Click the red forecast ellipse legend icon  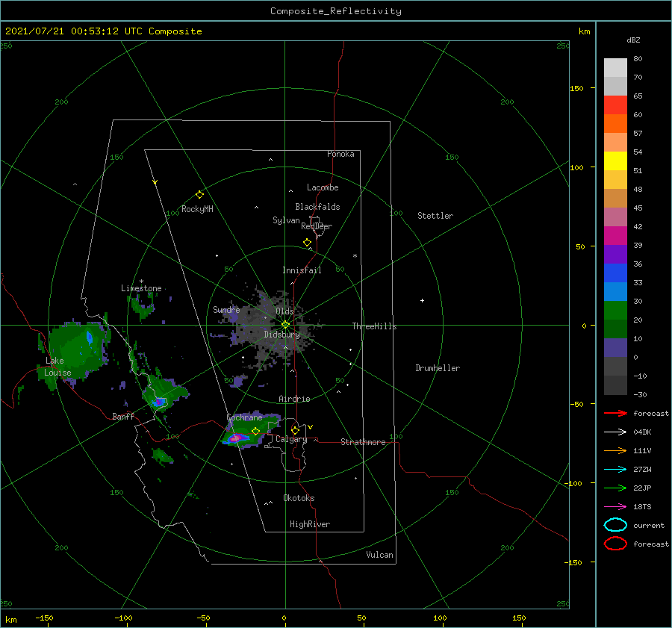[x=615, y=544]
